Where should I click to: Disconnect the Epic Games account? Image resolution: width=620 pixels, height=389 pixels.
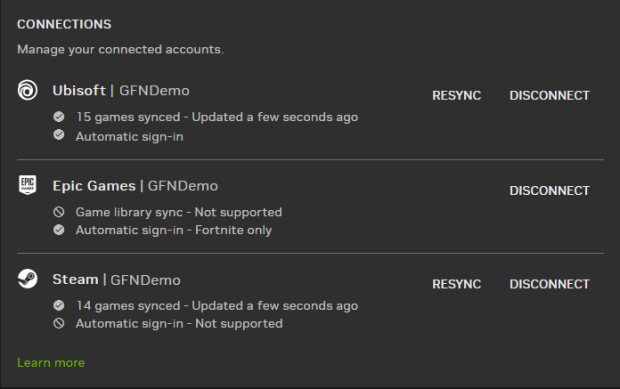[x=549, y=191]
